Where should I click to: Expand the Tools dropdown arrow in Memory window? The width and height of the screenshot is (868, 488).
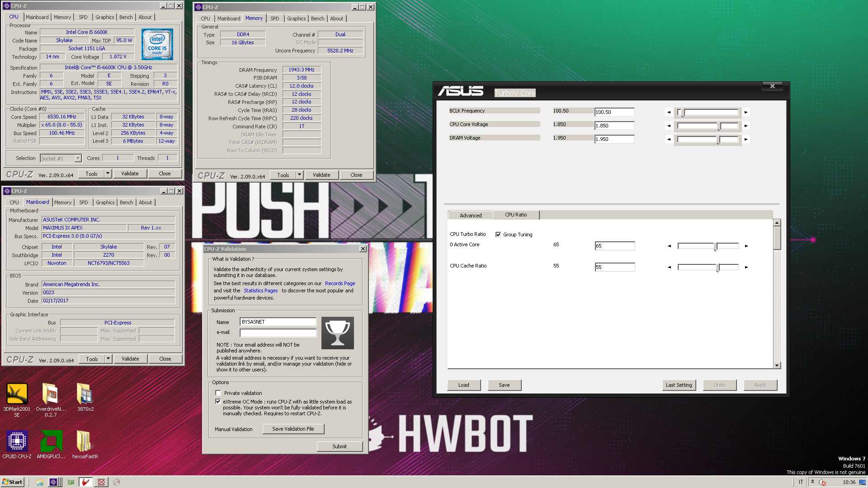pos(299,175)
